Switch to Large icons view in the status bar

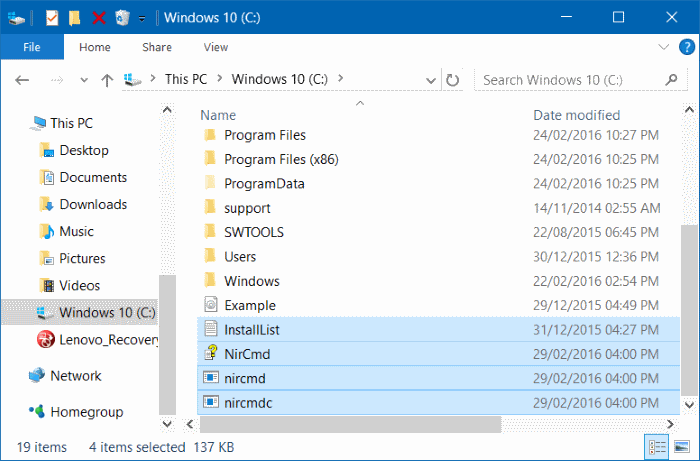[x=682, y=447]
